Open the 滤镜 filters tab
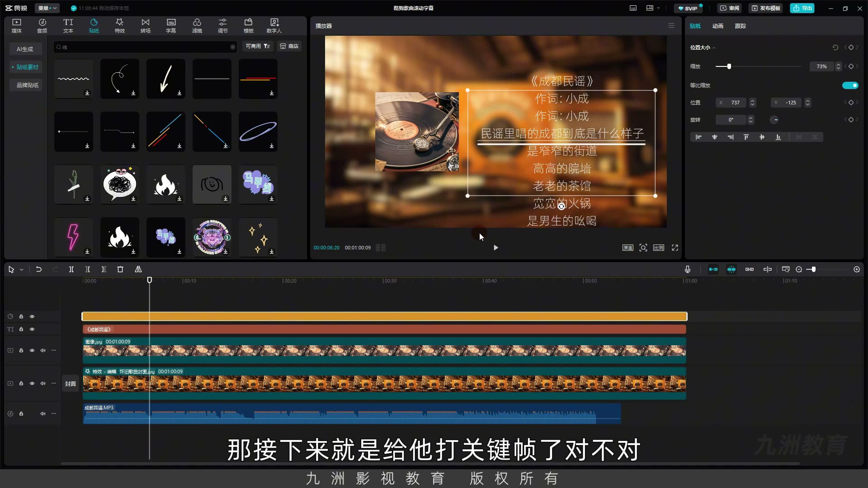The image size is (868, 488). [x=197, y=26]
